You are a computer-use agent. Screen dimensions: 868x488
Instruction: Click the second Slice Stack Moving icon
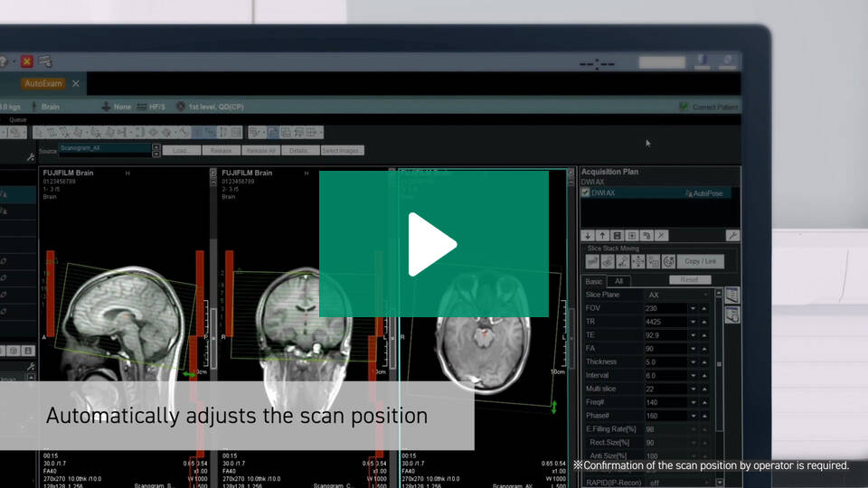(608, 261)
